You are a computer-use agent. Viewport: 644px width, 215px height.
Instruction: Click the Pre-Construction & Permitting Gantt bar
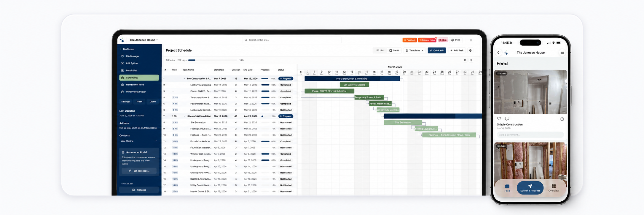click(x=352, y=79)
